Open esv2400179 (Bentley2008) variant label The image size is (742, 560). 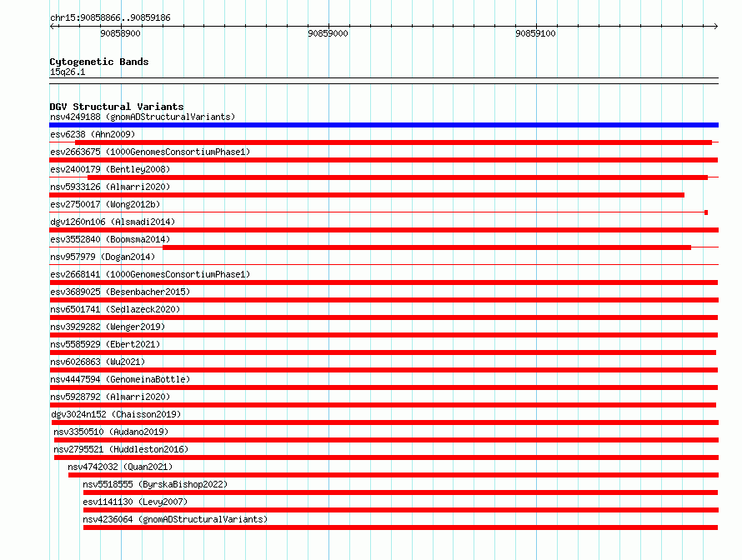tap(110, 169)
